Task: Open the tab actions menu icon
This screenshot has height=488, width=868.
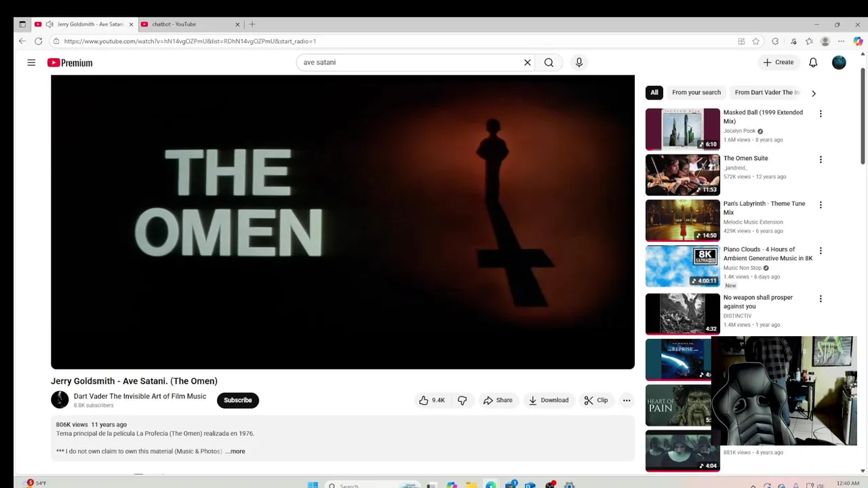Action: point(22,24)
